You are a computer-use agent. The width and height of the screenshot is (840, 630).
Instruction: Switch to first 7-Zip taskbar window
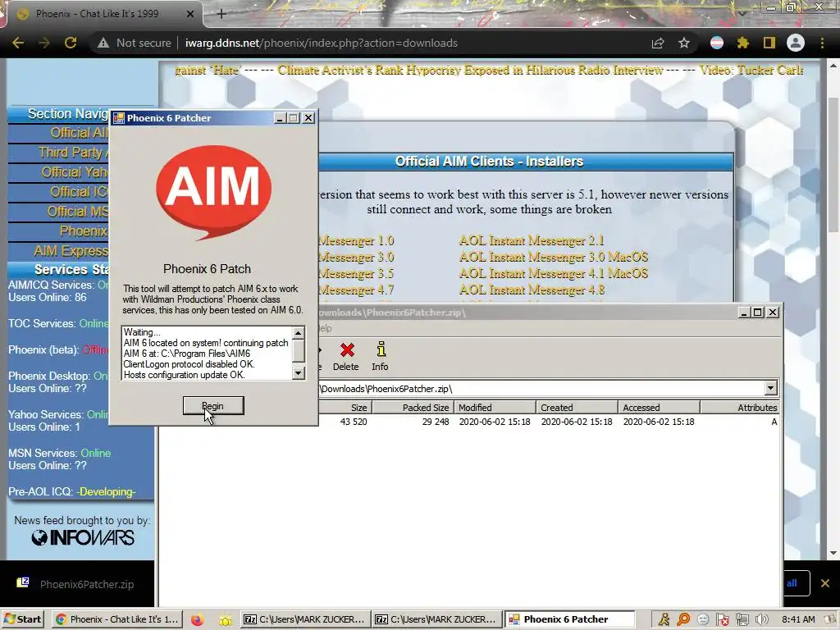tap(304, 619)
